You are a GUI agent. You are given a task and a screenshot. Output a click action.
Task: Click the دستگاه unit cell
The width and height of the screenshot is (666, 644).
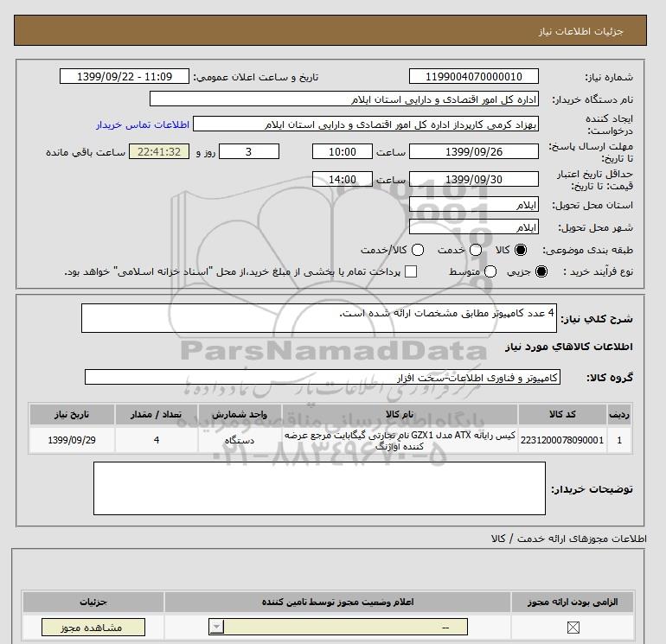point(240,440)
